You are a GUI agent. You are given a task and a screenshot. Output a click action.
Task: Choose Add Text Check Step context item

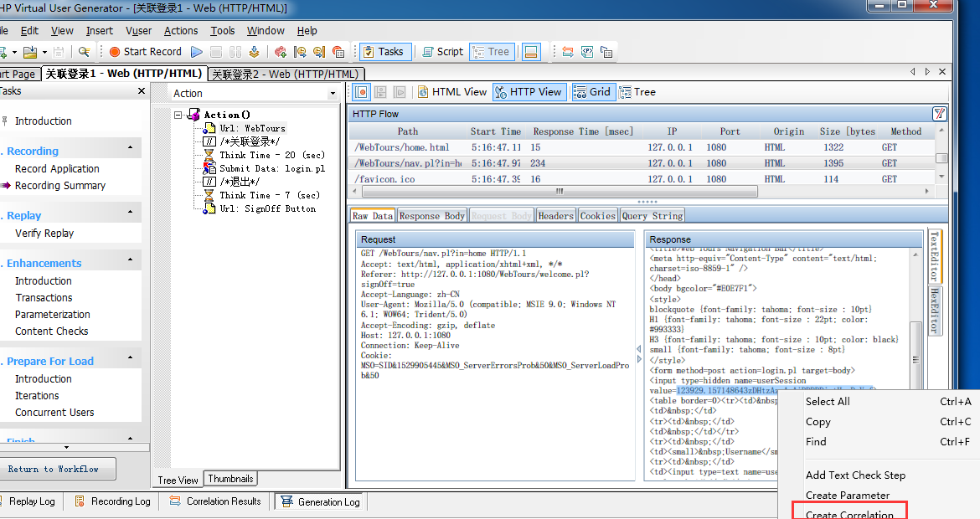pyautogui.click(x=856, y=475)
